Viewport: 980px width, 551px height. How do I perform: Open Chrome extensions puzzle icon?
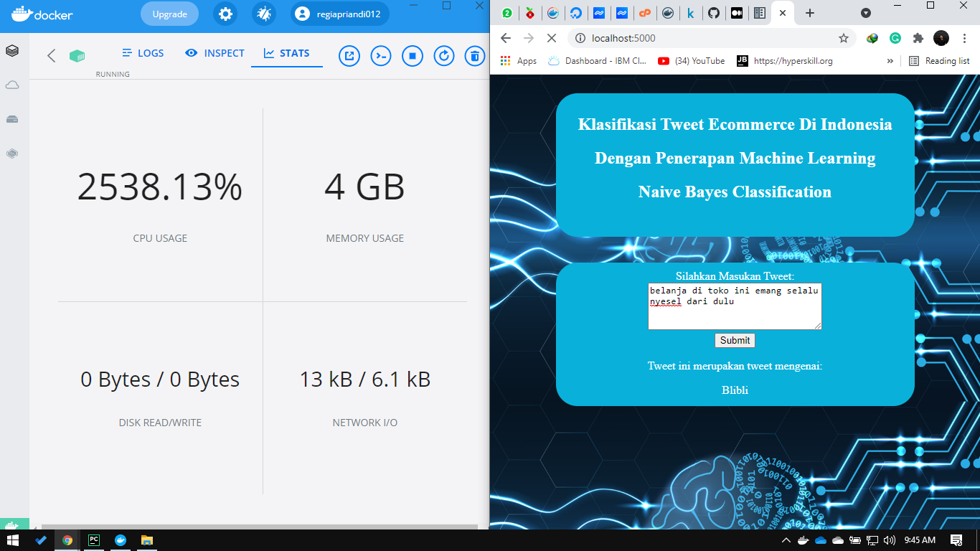point(918,38)
